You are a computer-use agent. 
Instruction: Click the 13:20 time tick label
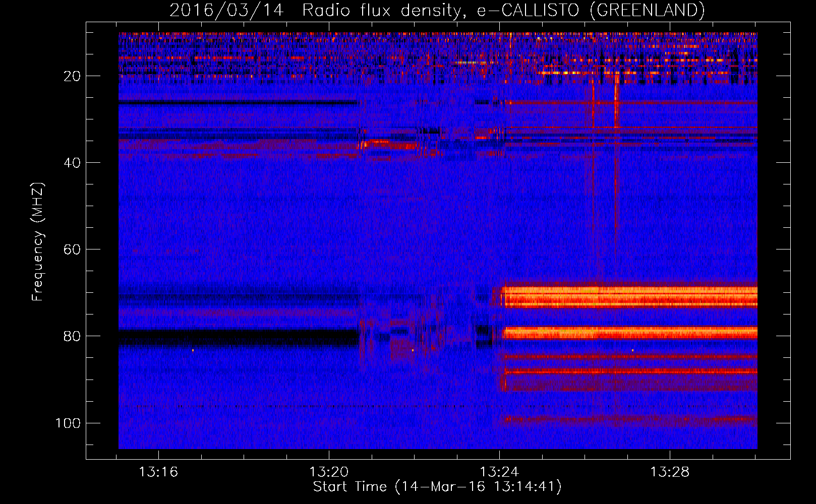(x=329, y=472)
